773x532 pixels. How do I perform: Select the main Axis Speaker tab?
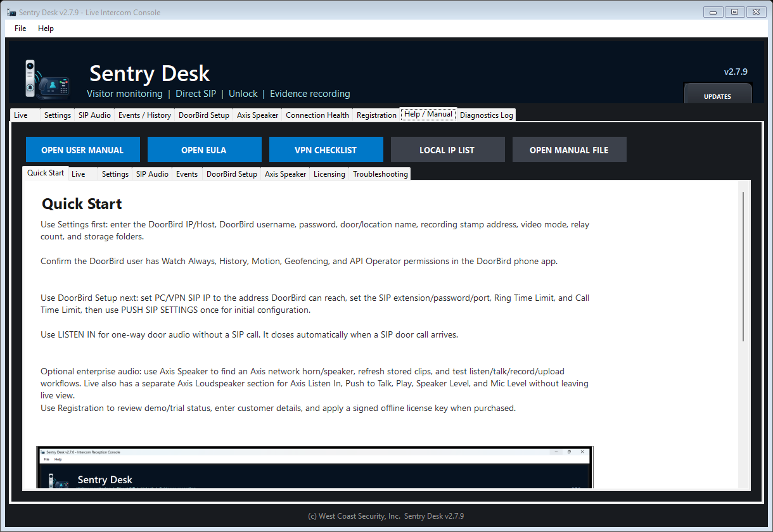(x=257, y=115)
